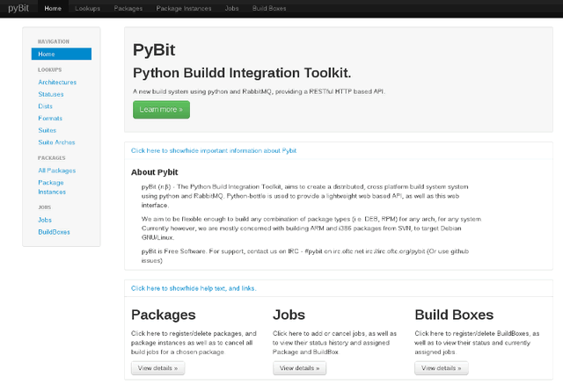Toggle the help text and links section
This screenshot has width=563, height=392.
click(194, 288)
